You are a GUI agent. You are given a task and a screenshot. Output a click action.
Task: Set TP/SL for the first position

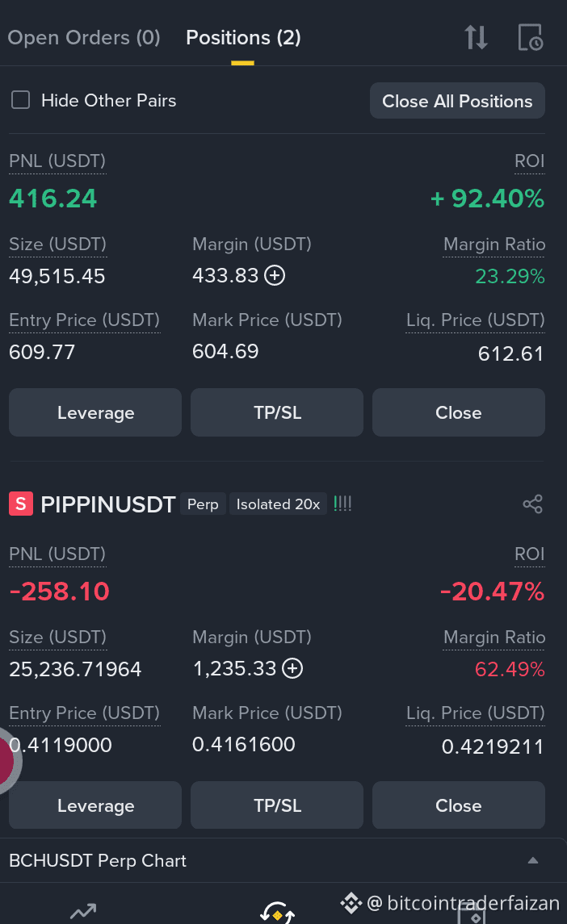(277, 412)
